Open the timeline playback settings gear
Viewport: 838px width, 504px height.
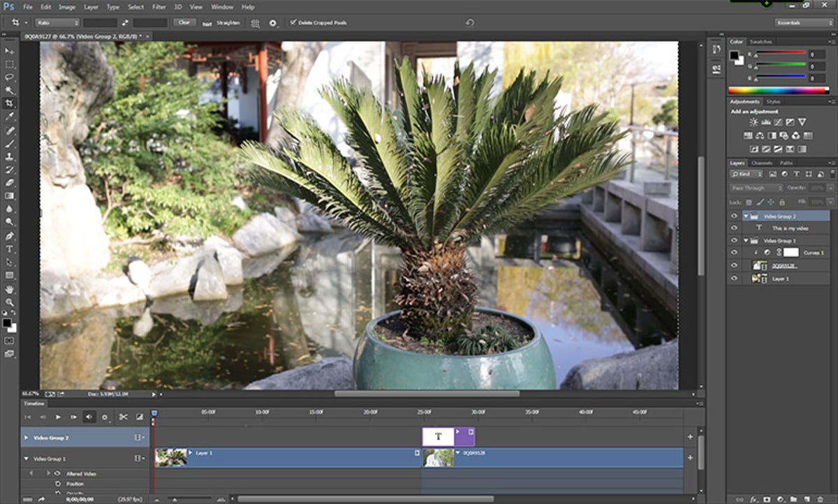tap(105, 417)
